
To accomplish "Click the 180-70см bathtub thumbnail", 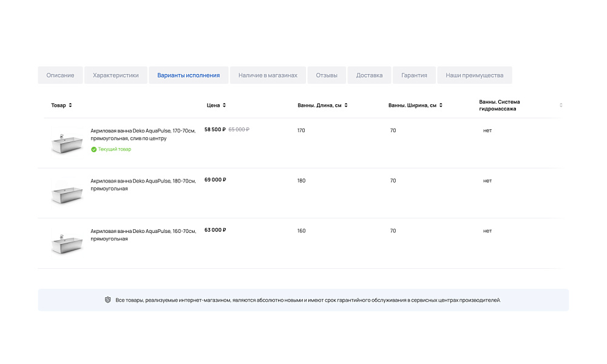I will pyautogui.click(x=66, y=193).
